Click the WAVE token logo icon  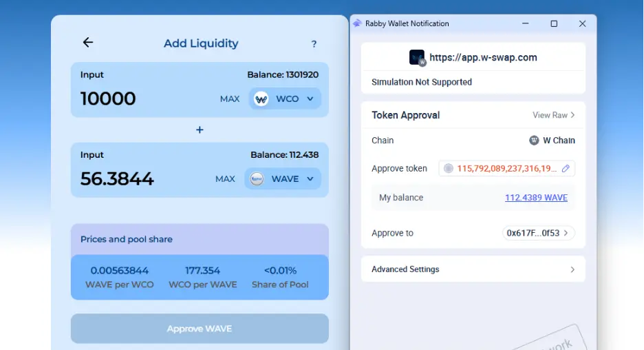click(x=257, y=179)
